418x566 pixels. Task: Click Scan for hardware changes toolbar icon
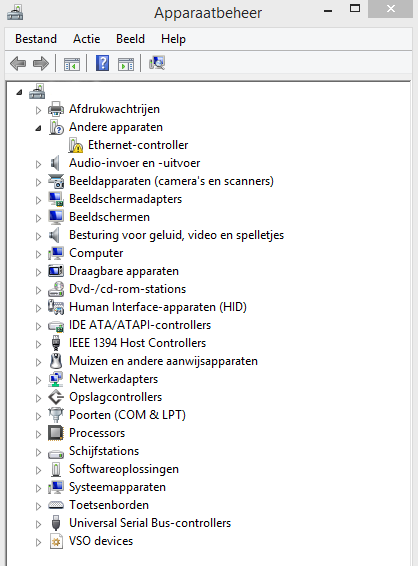tap(157, 63)
